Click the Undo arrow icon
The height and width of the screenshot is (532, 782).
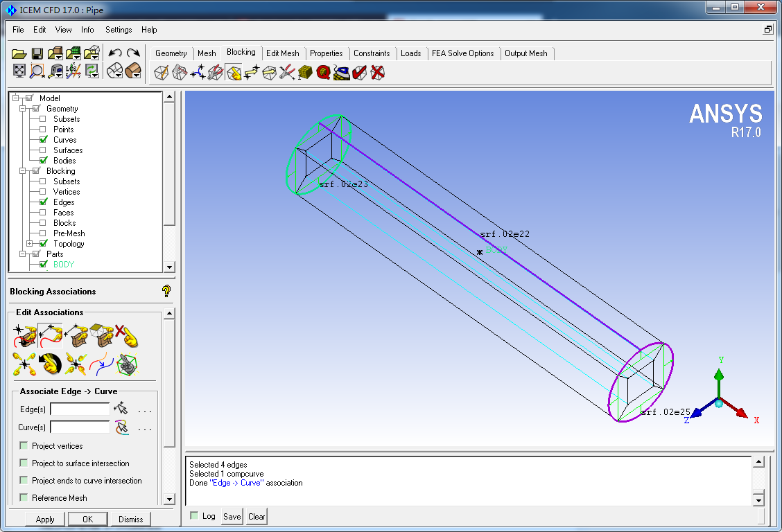115,53
